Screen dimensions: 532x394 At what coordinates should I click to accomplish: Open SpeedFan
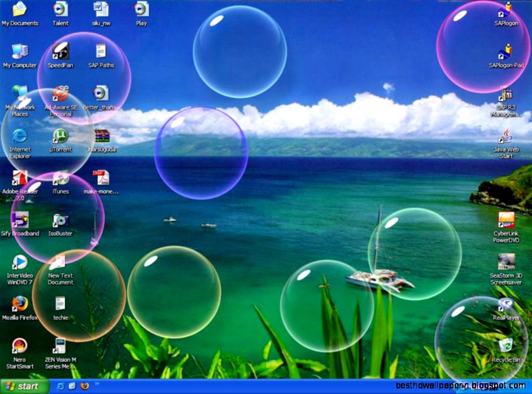60,52
